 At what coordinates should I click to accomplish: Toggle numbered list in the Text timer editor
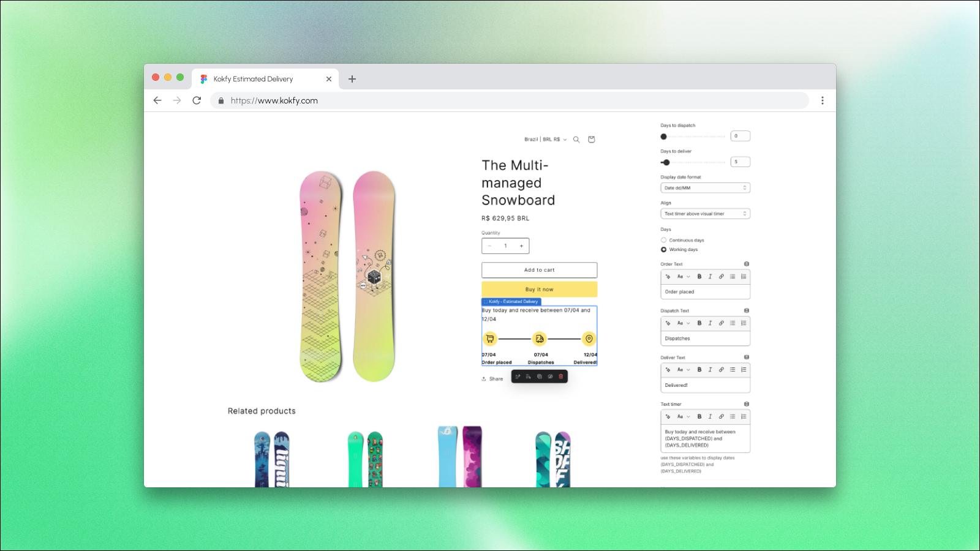[x=744, y=416]
